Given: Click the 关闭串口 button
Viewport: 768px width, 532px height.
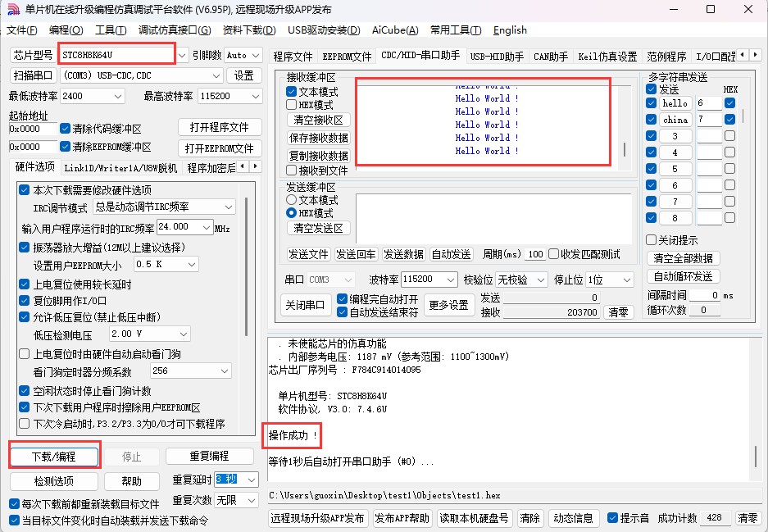Looking at the screenshot, I should point(305,305).
